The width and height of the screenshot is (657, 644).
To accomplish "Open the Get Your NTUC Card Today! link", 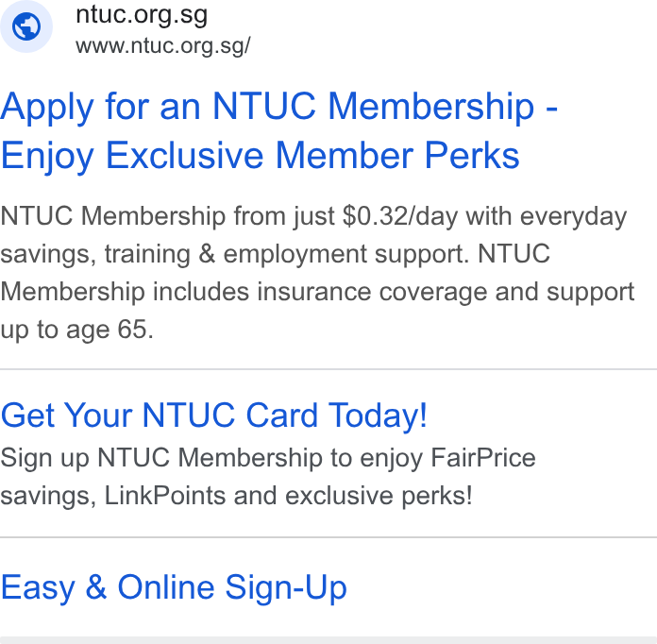I will (x=213, y=415).
